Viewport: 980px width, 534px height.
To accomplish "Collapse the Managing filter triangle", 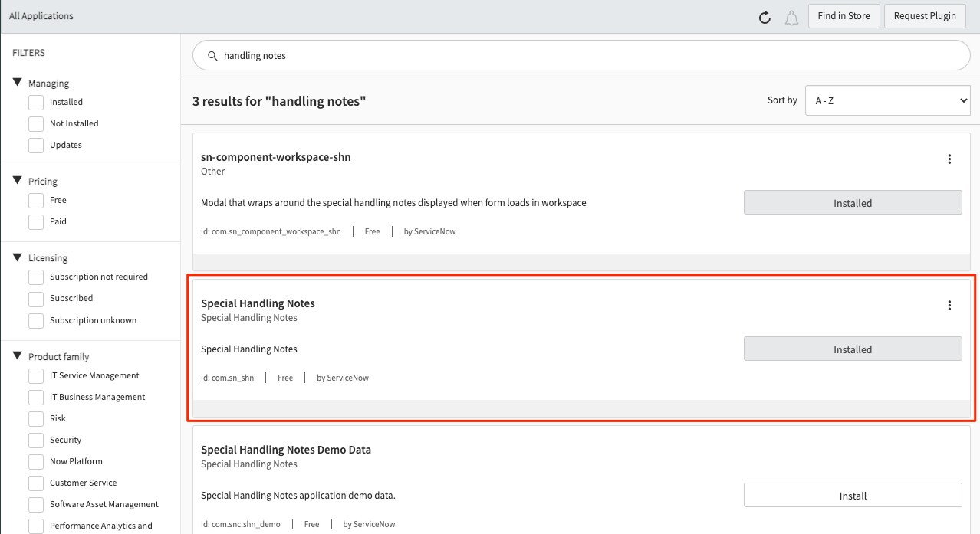I will (x=18, y=83).
